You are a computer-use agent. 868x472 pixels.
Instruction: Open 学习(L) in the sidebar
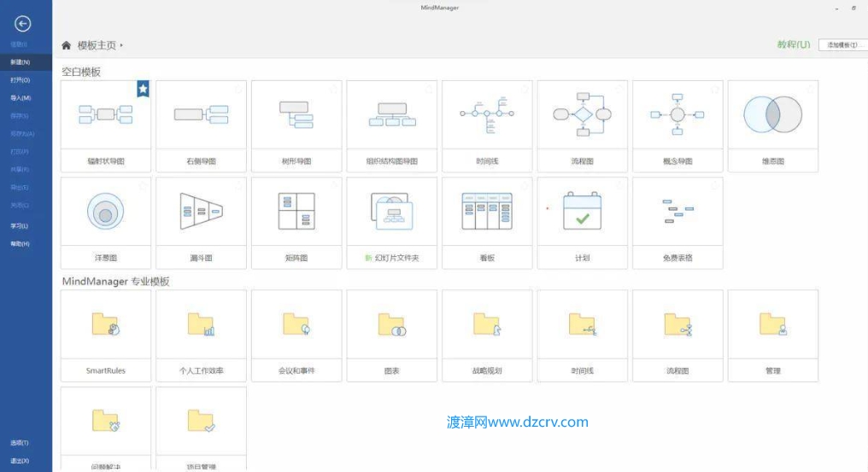20,226
